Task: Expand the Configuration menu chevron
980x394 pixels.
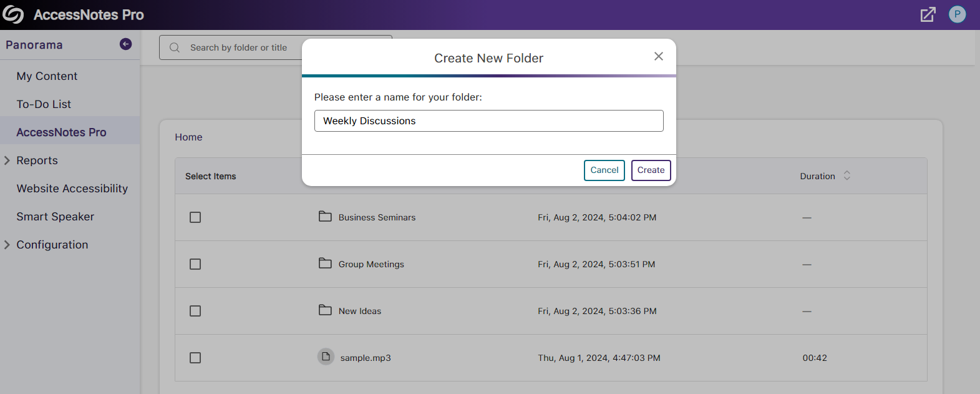Action: pos(7,245)
